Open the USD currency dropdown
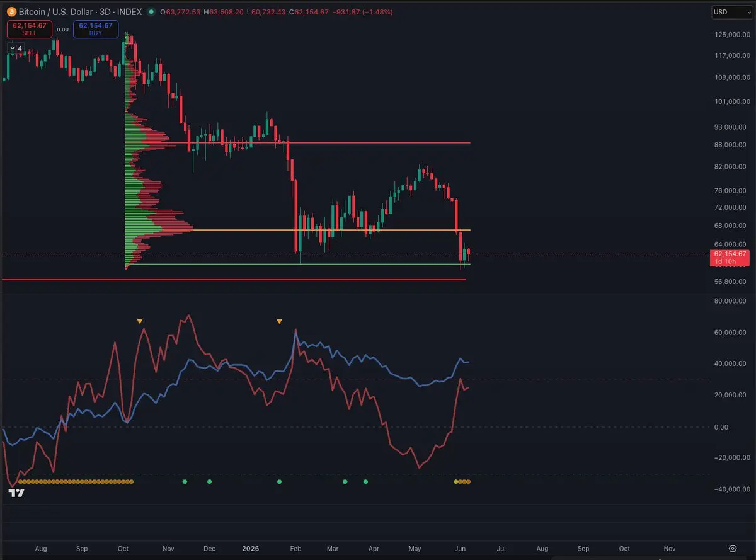The height and width of the screenshot is (560, 756). click(x=731, y=12)
